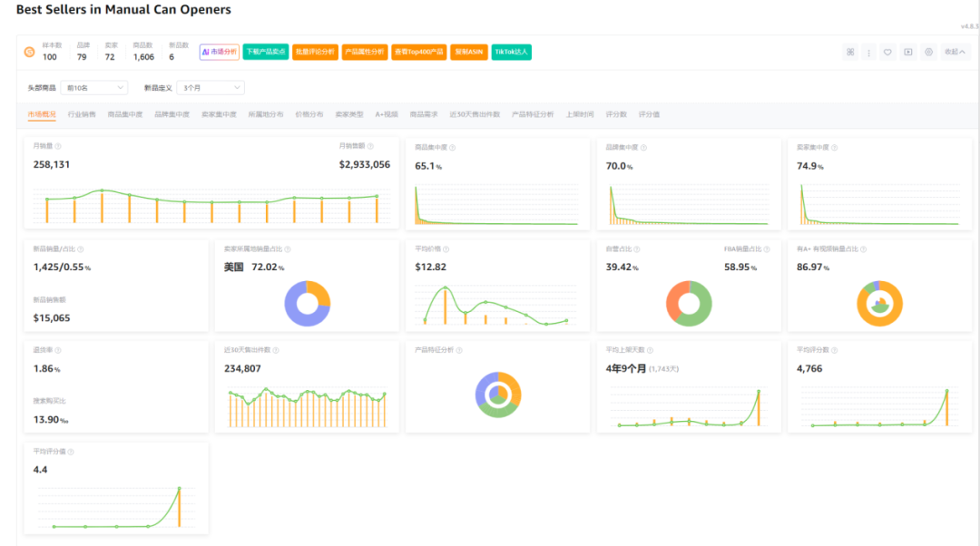Click help icon next to 卖家集中度 card title
Screen dimensions: 980x546
coord(835,148)
